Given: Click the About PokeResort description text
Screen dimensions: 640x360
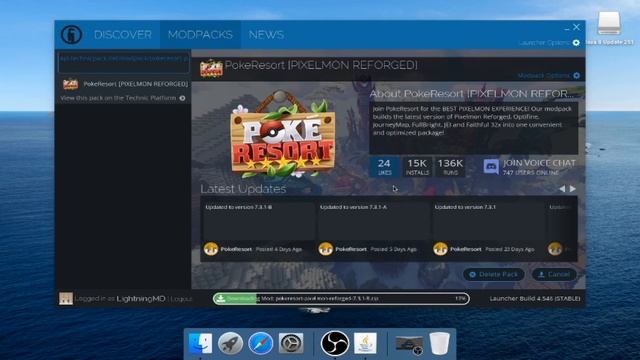Looking at the screenshot, I should coord(473,121).
